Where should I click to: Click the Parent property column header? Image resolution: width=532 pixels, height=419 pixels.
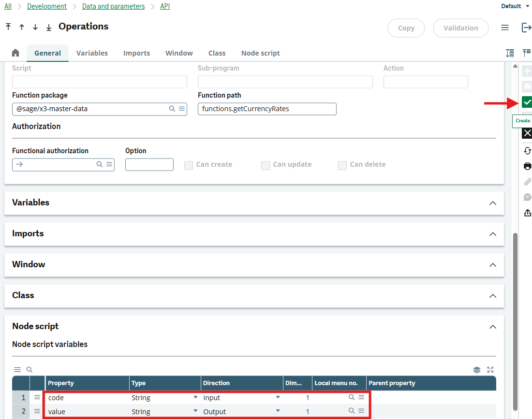click(x=431, y=383)
